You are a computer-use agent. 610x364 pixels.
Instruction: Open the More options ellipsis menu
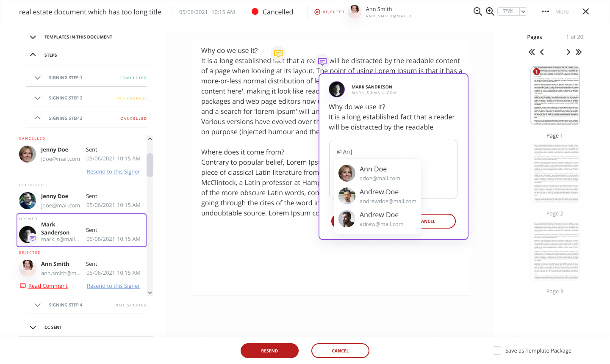(x=545, y=12)
